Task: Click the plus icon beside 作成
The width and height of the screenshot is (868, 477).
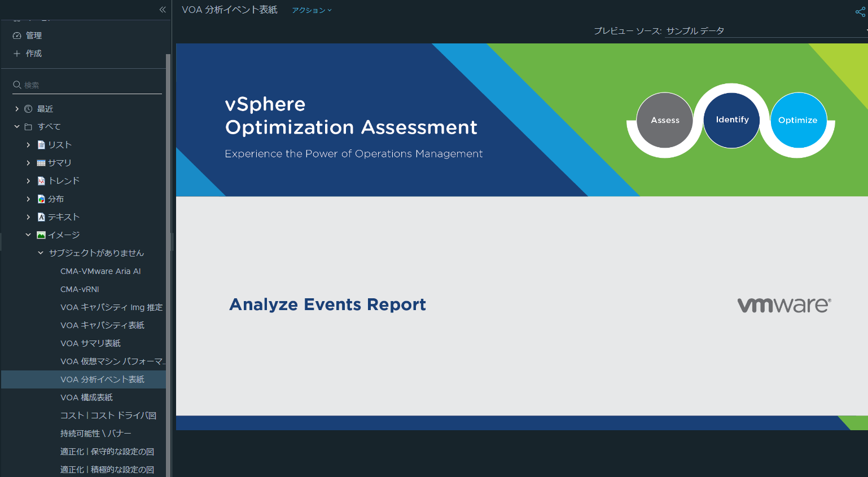Action: coord(17,54)
